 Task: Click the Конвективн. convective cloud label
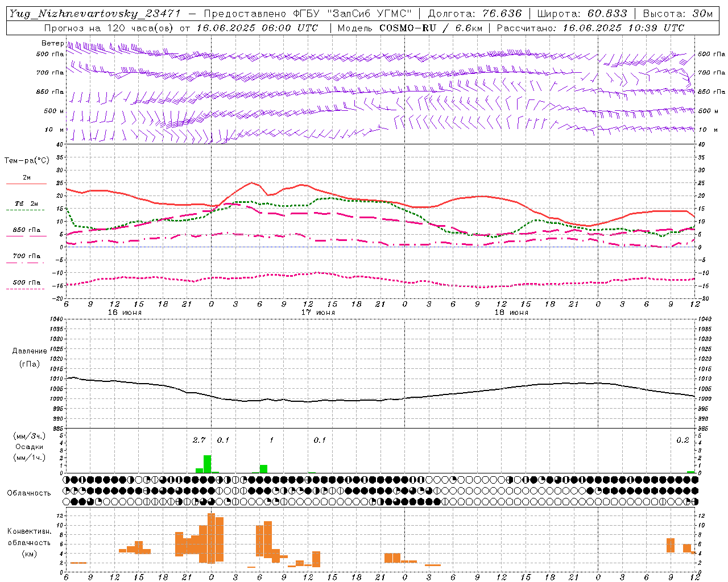tap(30, 531)
